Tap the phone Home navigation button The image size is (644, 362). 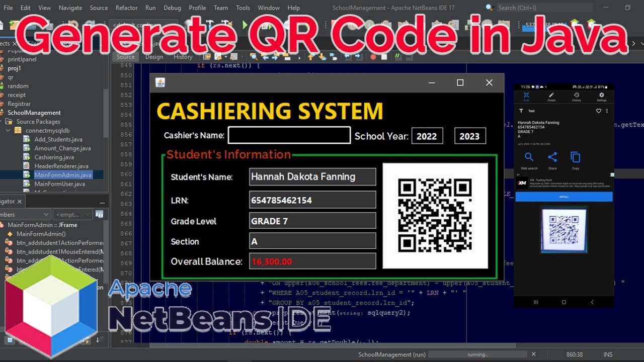click(564, 302)
